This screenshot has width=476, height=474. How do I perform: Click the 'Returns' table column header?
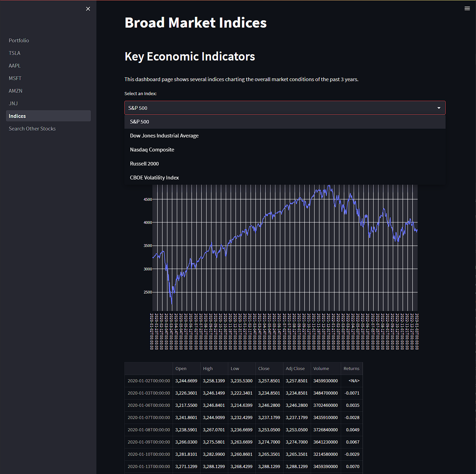point(352,368)
